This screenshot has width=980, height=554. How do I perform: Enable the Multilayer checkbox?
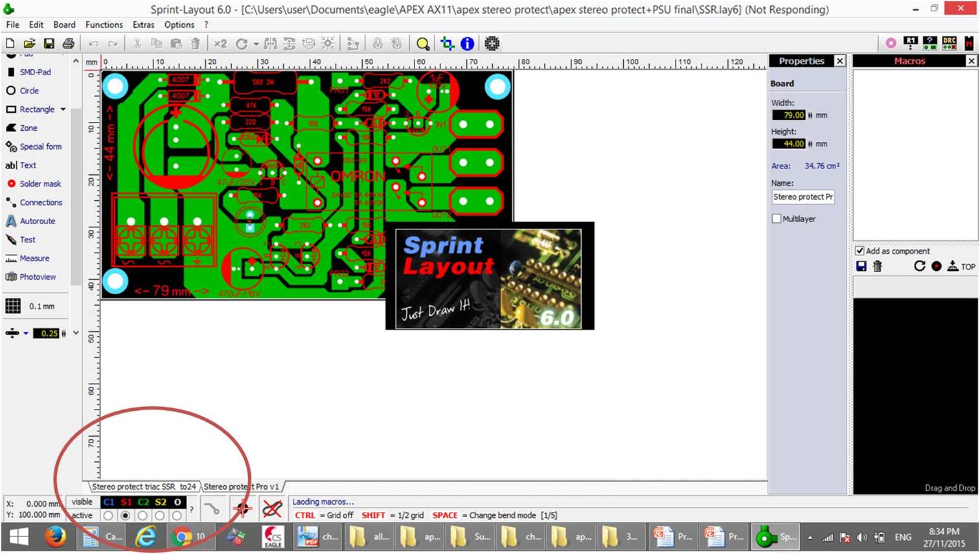click(x=777, y=219)
